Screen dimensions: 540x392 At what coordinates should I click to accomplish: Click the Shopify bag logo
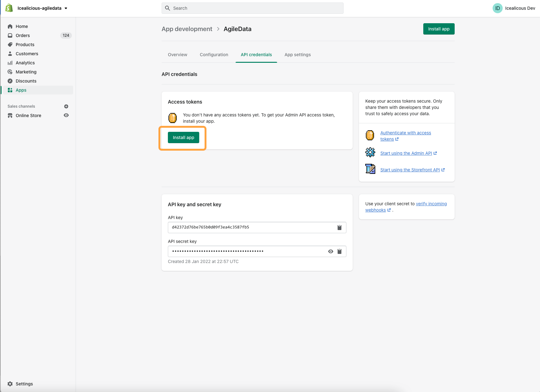[9, 8]
